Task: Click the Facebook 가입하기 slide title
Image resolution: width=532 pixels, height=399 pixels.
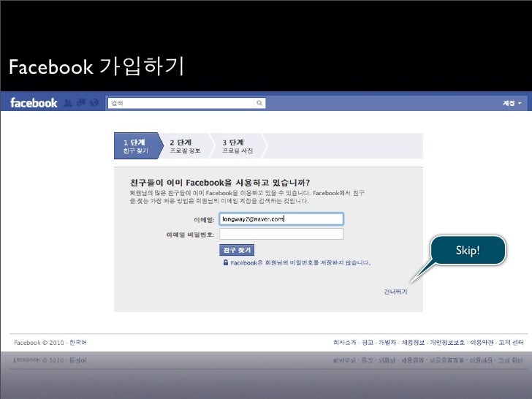Action: 96,66
